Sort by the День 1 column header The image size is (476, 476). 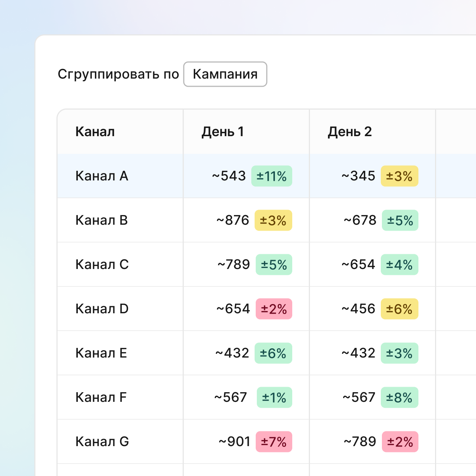[x=223, y=132]
